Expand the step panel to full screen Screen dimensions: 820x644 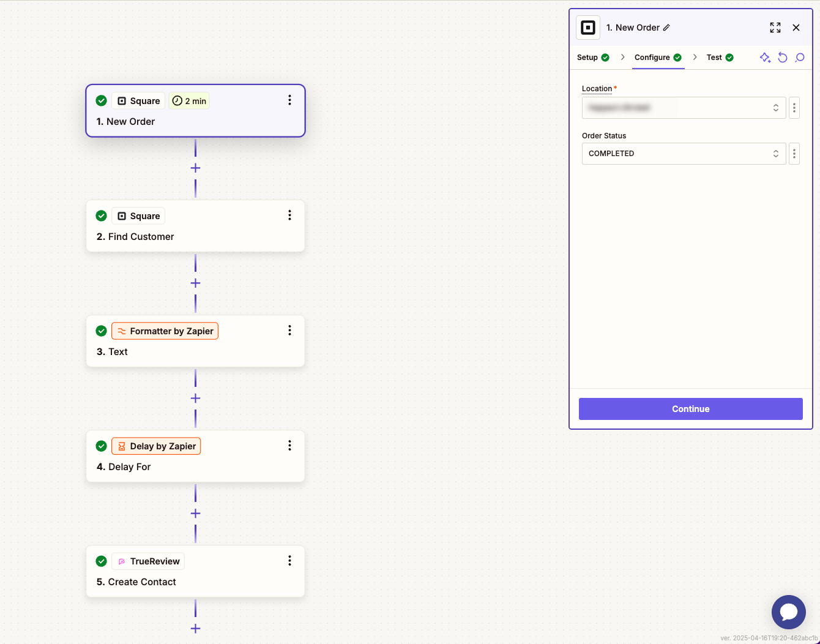(x=775, y=28)
